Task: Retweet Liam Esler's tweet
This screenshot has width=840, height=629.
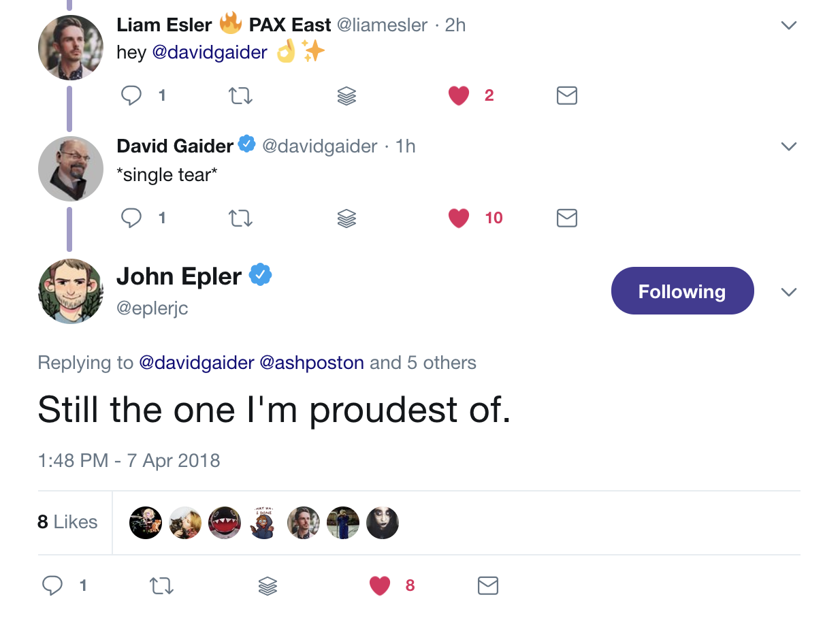Action: 240,96
